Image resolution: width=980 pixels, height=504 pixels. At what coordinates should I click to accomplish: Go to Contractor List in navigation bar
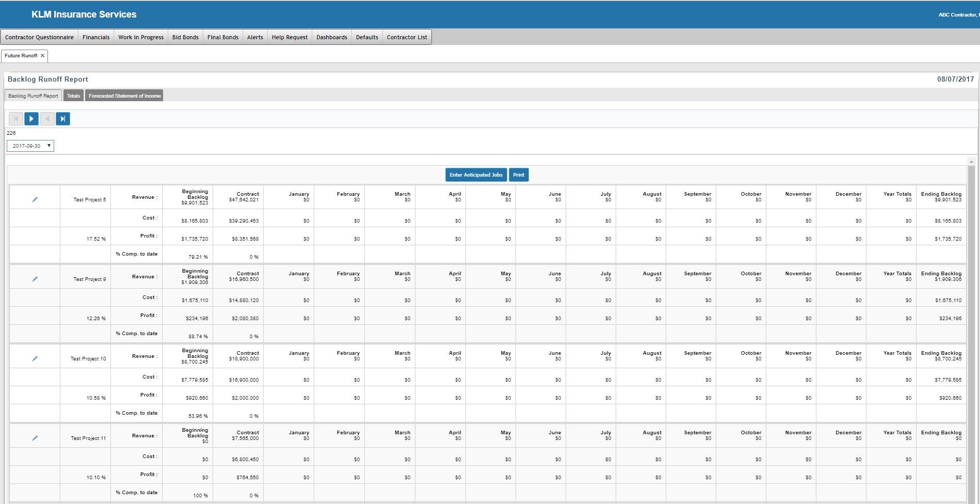coord(407,37)
